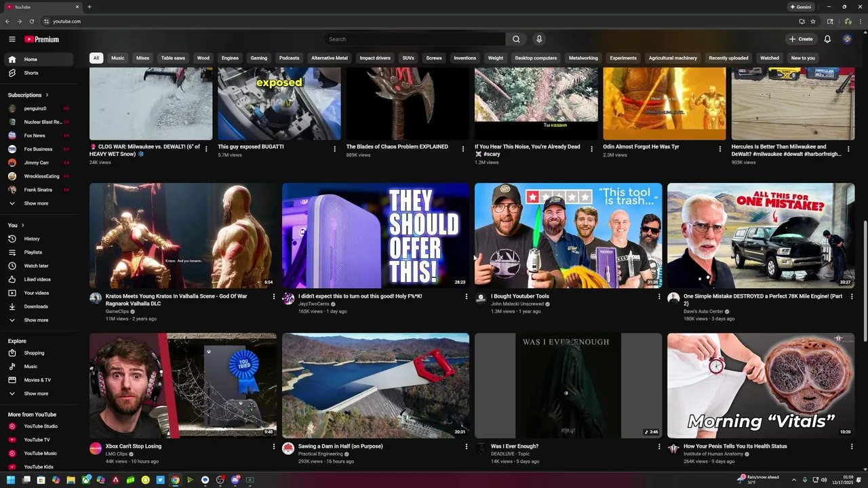This screenshot has width=868, height=488.
Task: Open YouTube Kids link
Action: point(40,467)
